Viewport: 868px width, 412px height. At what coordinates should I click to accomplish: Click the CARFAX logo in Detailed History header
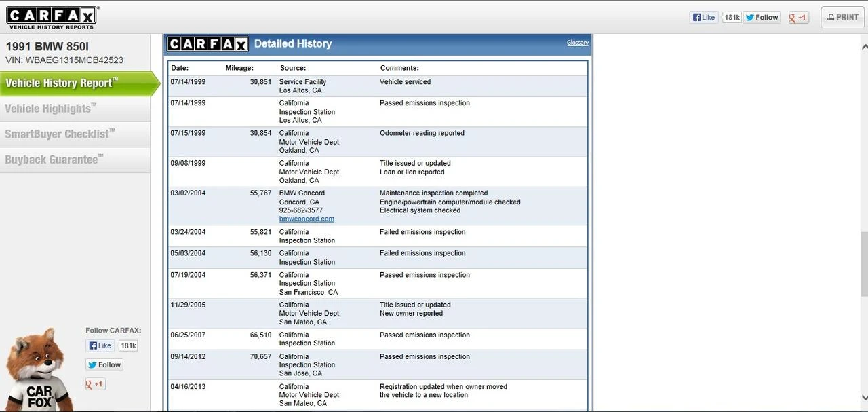pyautogui.click(x=208, y=44)
